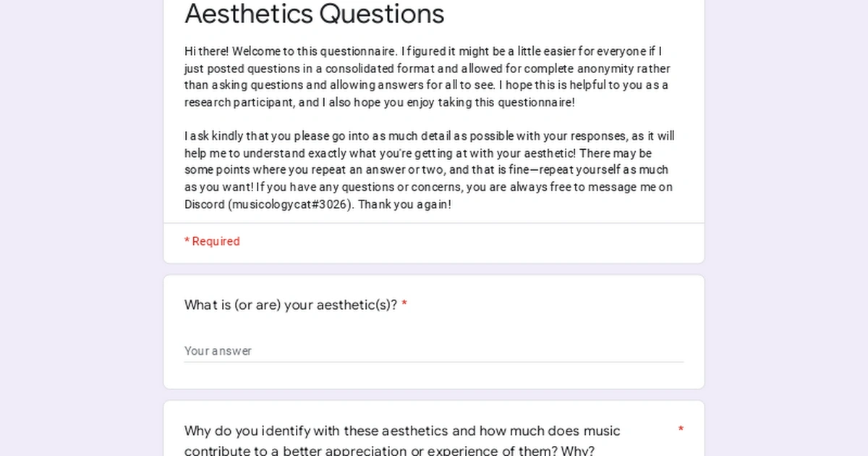Click the form header card
The height and width of the screenshot is (456, 868).
pyautogui.click(x=434, y=130)
